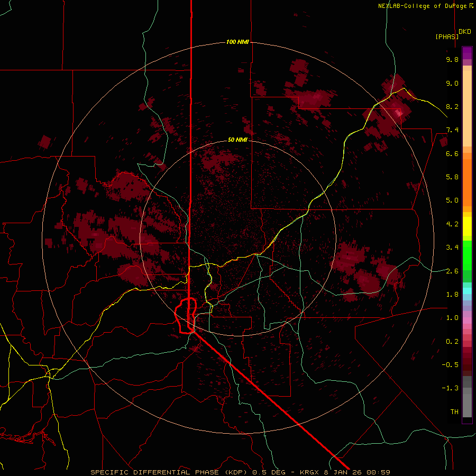This screenshot has height=476, width=476.
Task: Select the 9.8 value on color scale
Action: [x=452, y=59]
